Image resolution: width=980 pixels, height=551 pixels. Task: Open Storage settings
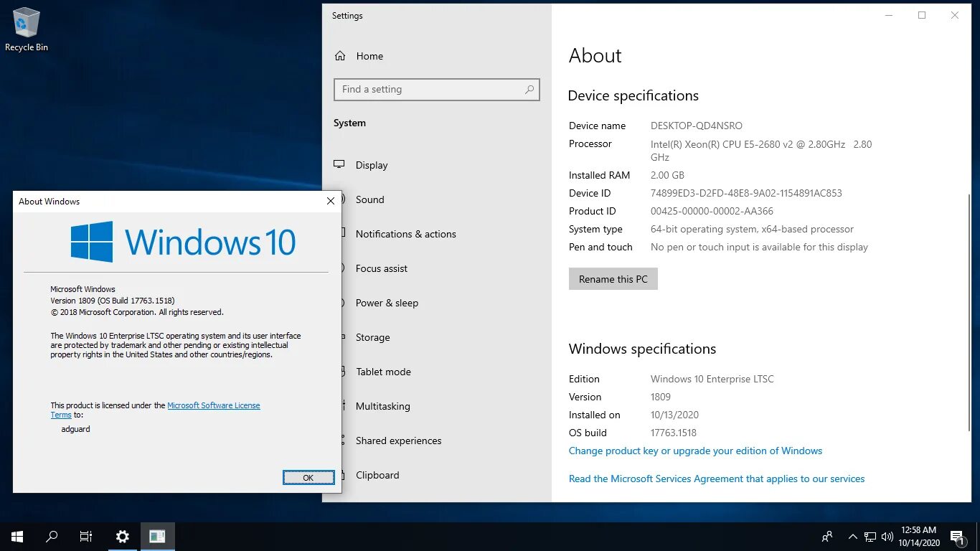[373, 337]
